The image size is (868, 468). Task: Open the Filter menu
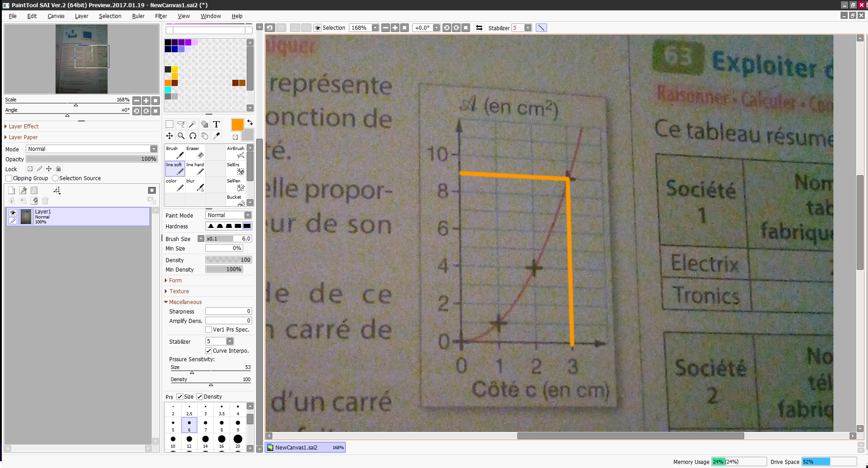(x=161, y=16)
